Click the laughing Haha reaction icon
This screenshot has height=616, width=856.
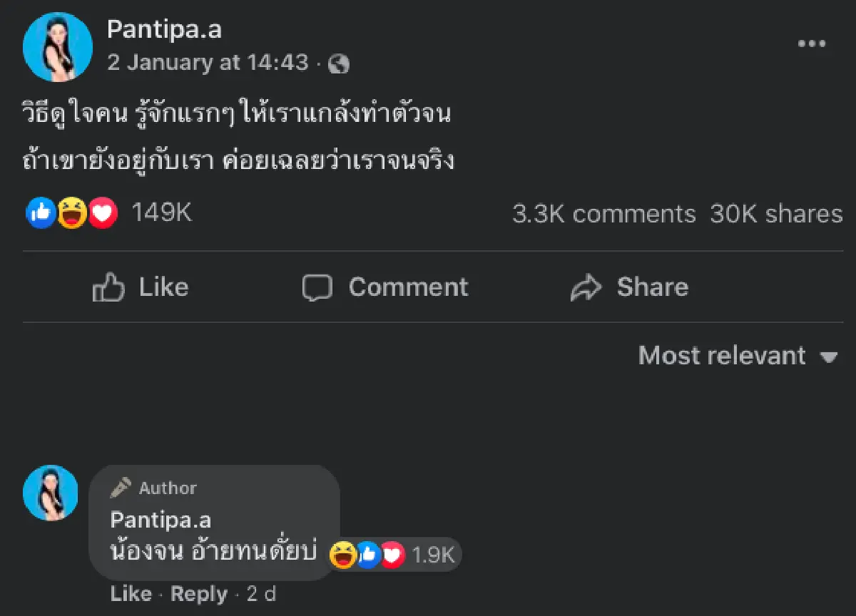[x=70, y=212]
